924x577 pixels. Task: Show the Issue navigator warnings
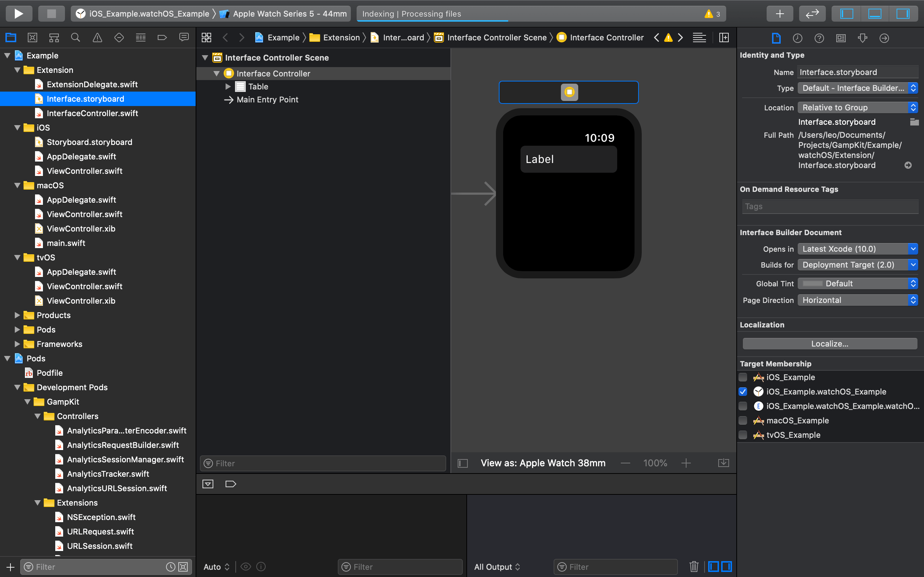[97, 37]
